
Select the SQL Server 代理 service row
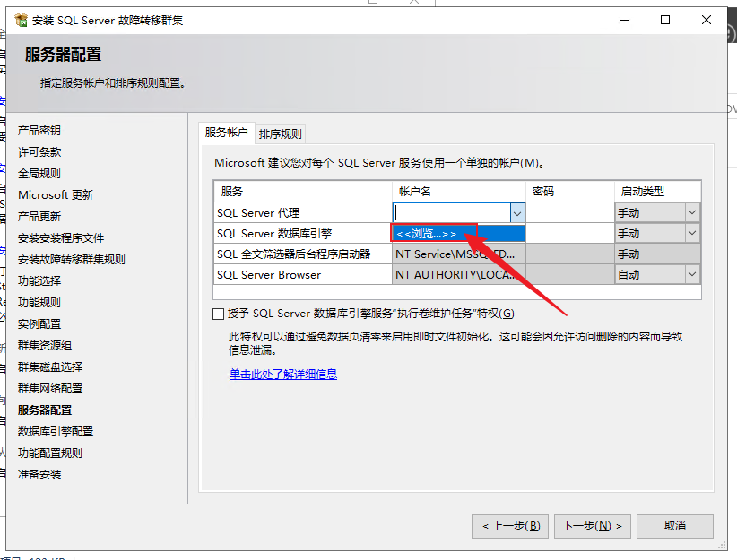[303, 213]
